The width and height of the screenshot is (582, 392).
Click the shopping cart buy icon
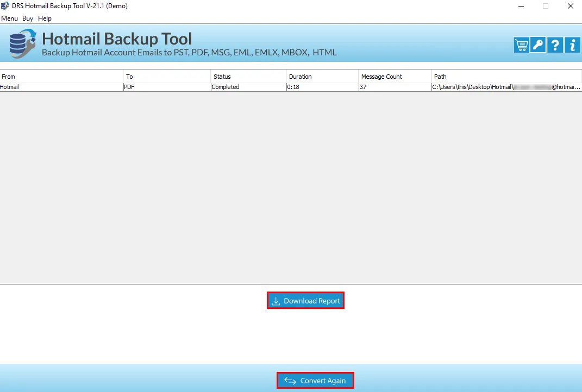pos(521,45)
